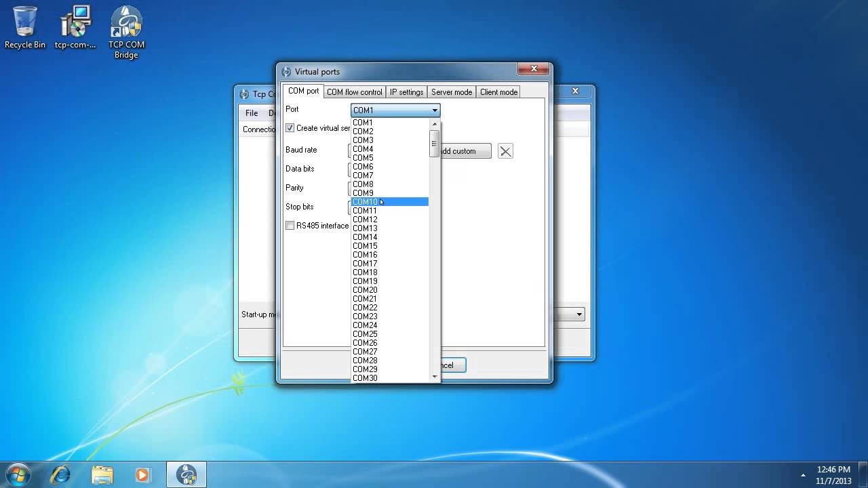Select COM14 in the port list
The image size is (868, 488).
(390, 237)
